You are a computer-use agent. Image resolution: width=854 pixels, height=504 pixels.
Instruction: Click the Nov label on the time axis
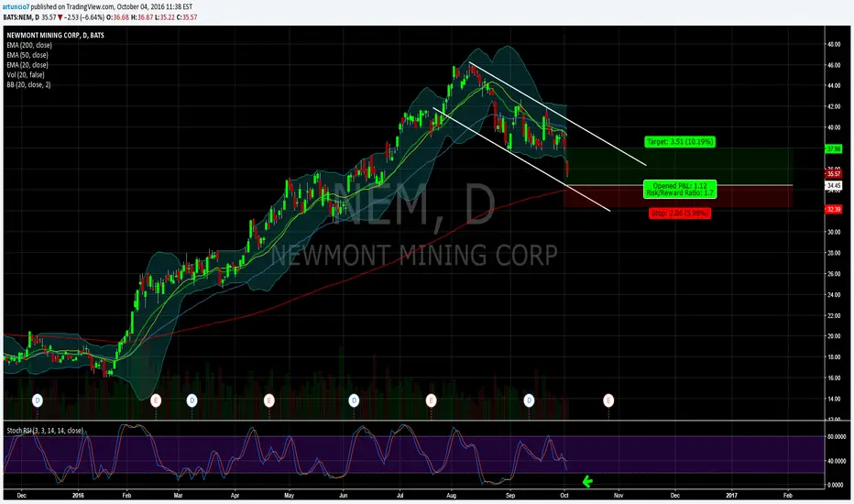tap(619, 495)
